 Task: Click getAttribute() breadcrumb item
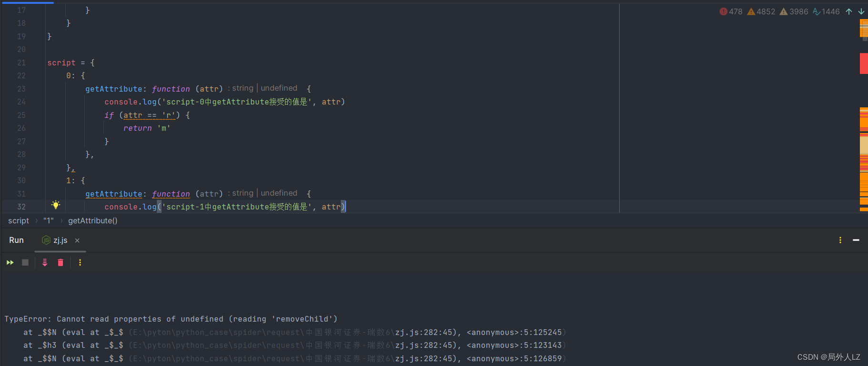click(92, 220)
